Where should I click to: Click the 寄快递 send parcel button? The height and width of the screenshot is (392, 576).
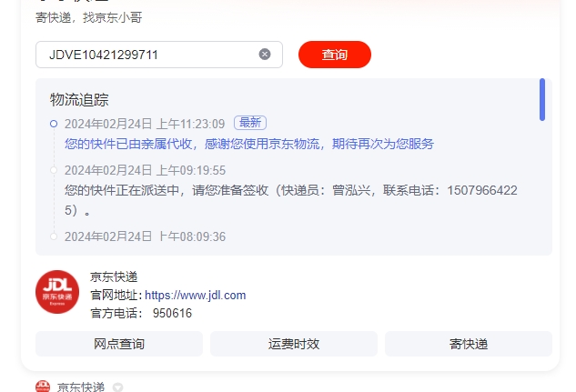(x=469, y=344)
